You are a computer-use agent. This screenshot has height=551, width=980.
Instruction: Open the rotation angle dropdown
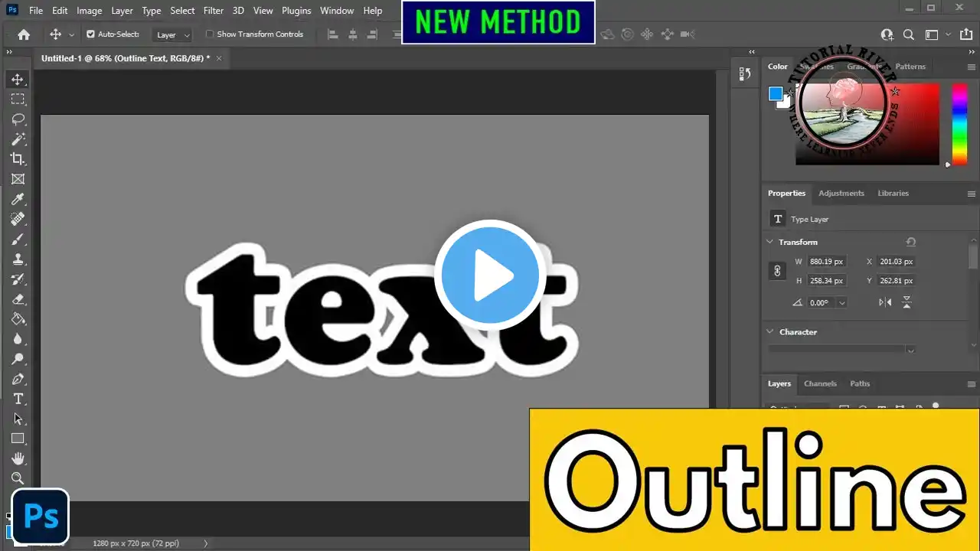[841, 302]
